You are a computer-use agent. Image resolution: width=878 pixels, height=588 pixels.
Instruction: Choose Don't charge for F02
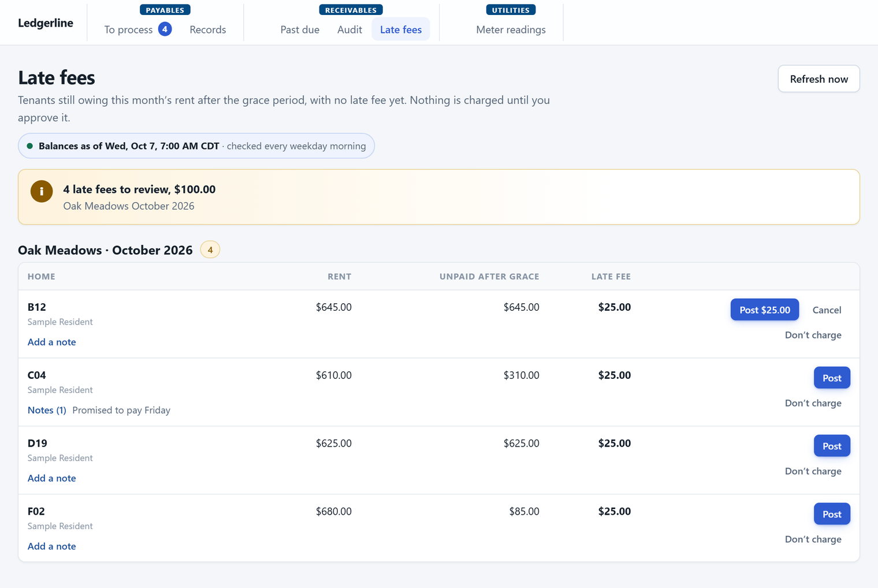(x=813, y=539)
